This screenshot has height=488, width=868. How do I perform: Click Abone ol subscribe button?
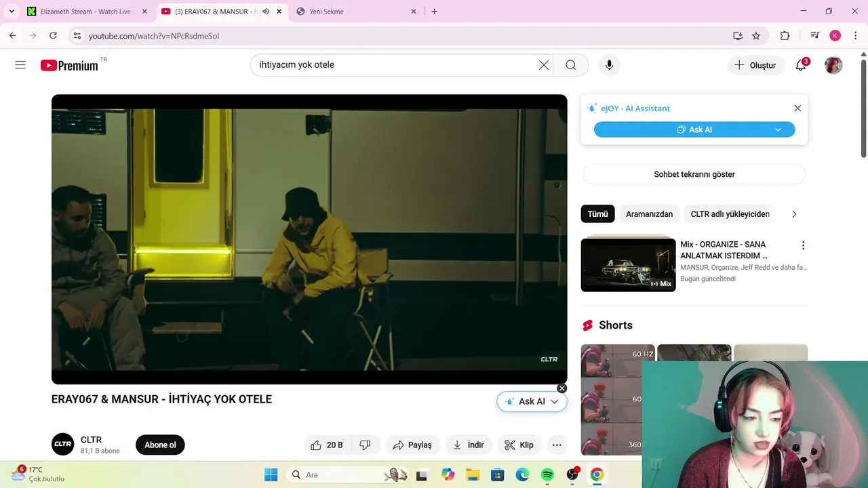tap(160, 445)
